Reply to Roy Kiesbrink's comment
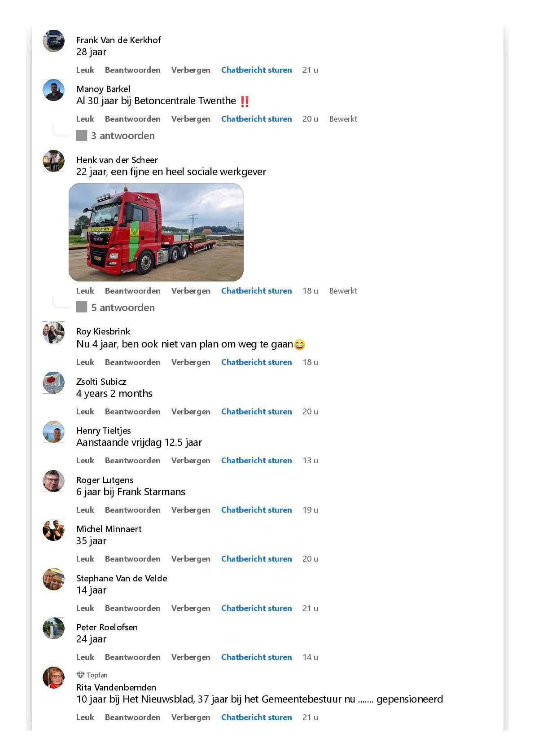 pos(132,362)
